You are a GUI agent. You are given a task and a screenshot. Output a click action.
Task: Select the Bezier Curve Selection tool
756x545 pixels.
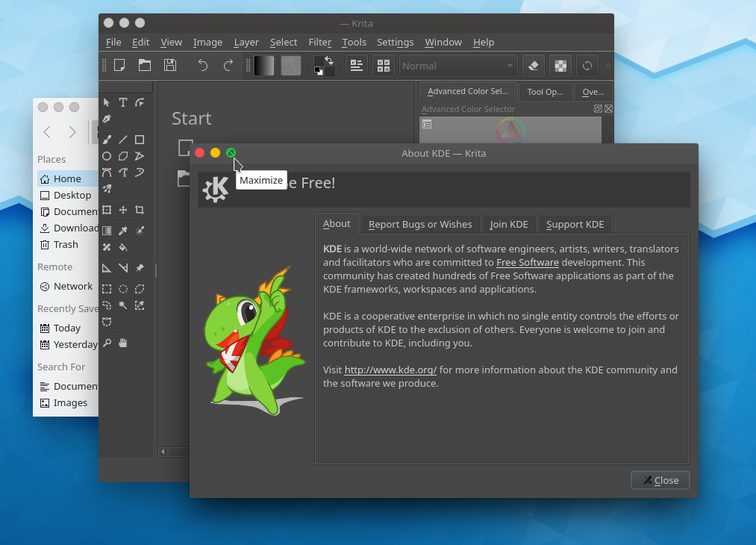tap(107, 322)
